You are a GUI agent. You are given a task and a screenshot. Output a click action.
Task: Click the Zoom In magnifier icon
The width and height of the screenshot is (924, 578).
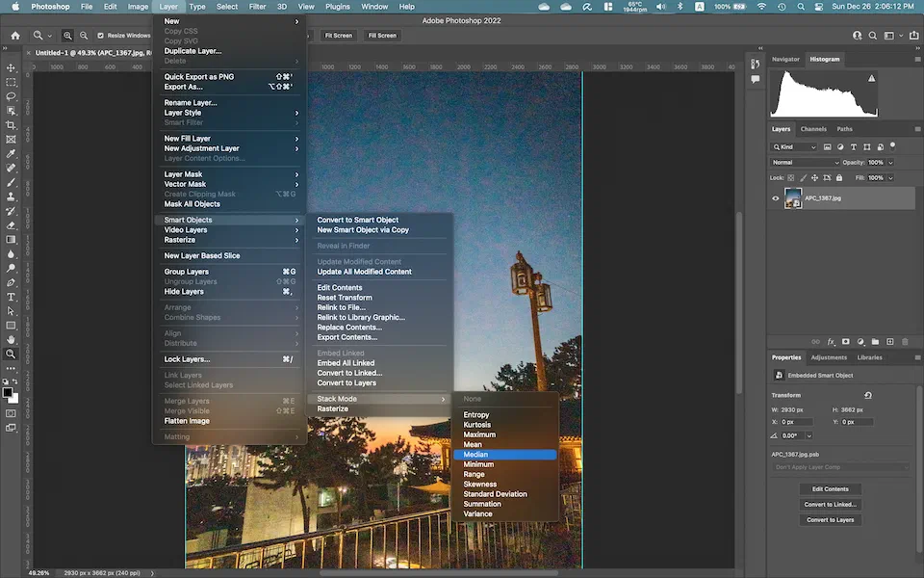(68, 36)
